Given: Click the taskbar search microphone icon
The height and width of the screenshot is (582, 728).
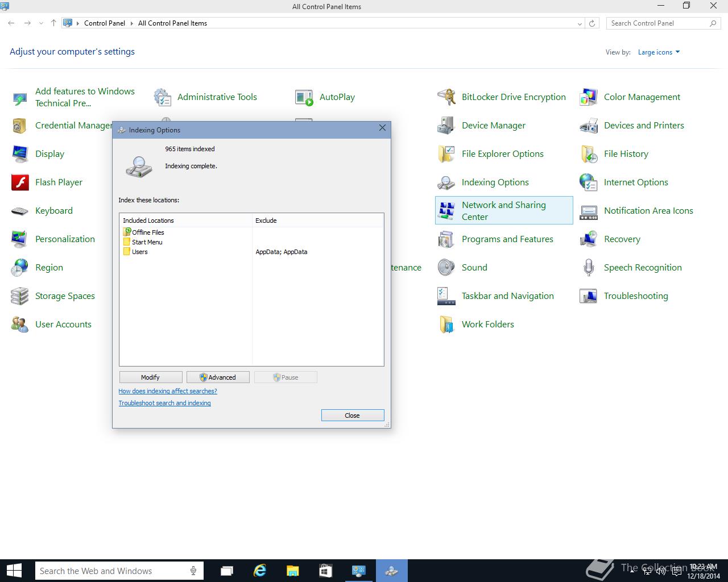Looking at the screenshot, I should pos(194,571).
